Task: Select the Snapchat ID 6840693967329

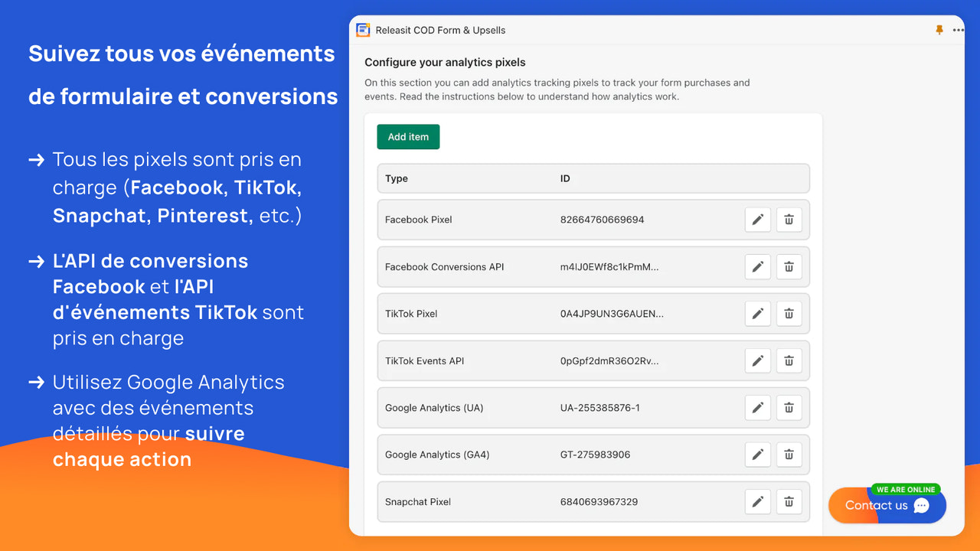Action: (x=599, y=502)
